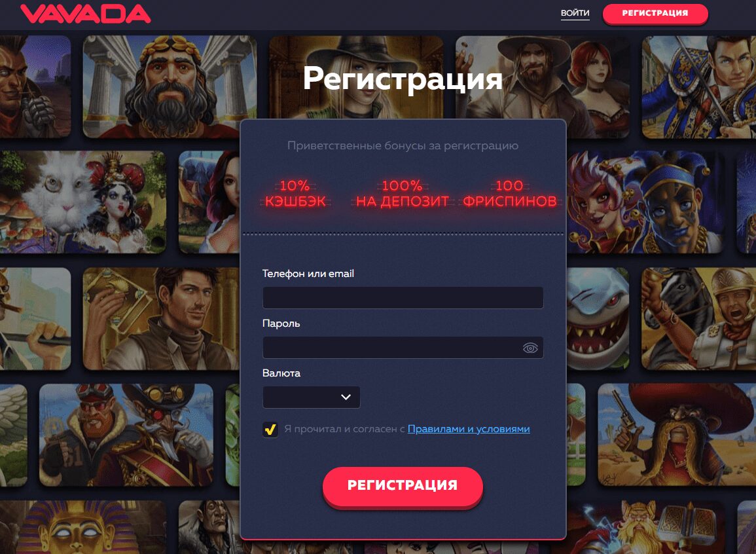
Task: Show password with the eye icon
Action: click(530, 348)
